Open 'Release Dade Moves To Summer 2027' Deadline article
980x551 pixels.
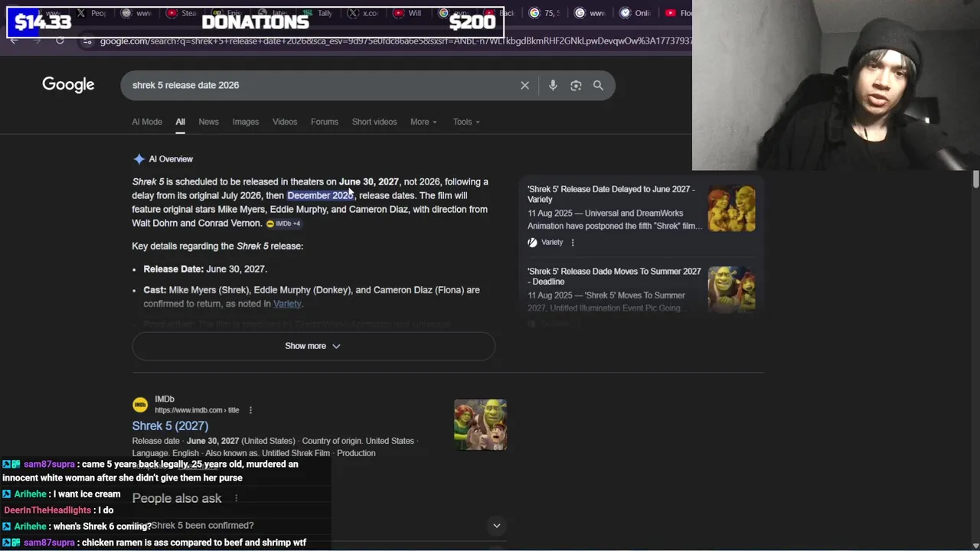pos(614,276)
